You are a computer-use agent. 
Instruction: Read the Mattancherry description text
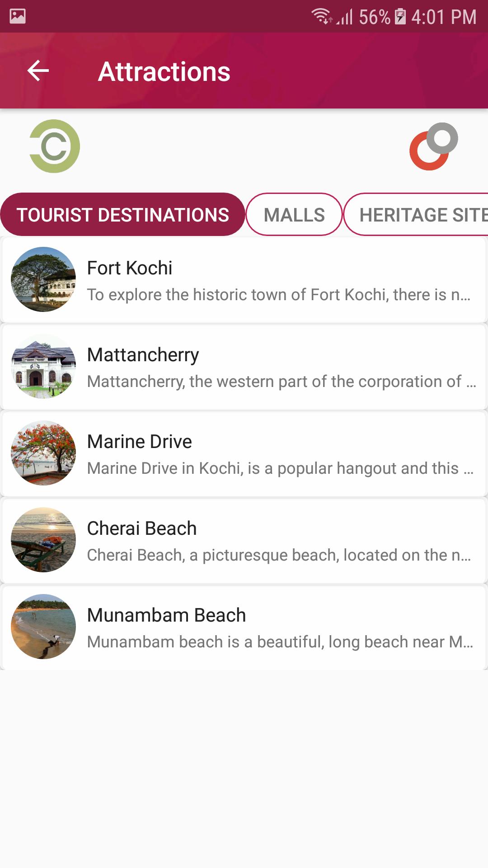[281, 382]
